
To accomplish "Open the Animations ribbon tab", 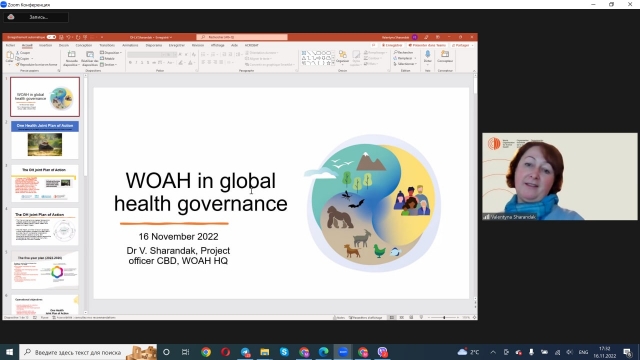I will (x=130, y=45).
